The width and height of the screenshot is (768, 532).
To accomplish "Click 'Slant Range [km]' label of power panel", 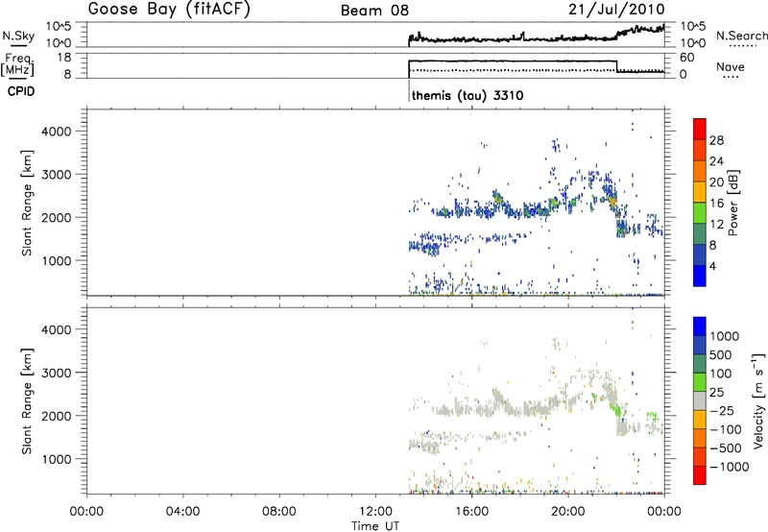I will tap(27, 203).
